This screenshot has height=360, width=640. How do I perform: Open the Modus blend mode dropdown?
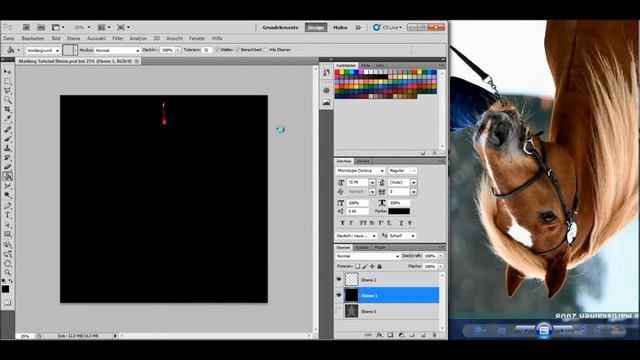(118, 50)
